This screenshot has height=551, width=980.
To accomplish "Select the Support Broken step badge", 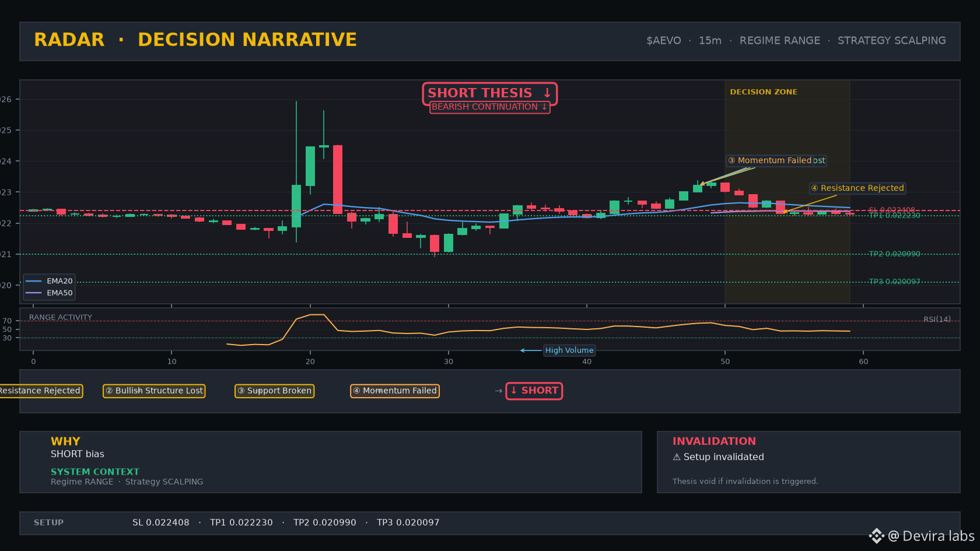I will coord(275,391).
